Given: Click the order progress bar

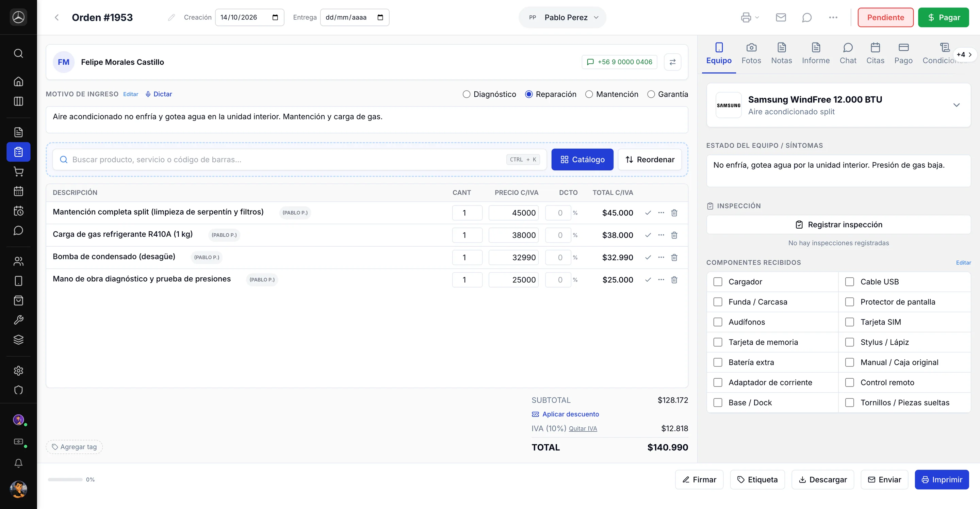Looking at the screenshot, I should [65, 480].
